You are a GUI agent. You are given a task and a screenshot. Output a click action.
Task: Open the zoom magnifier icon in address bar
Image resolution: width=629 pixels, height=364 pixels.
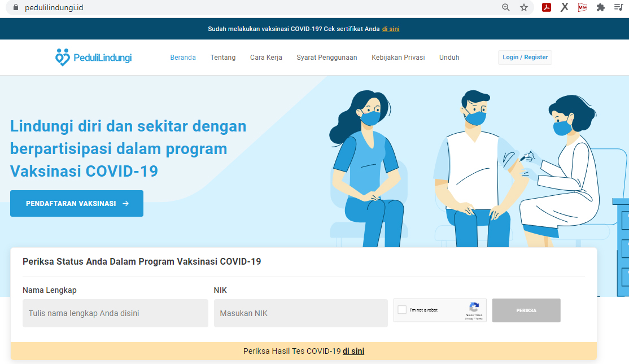click(x=506, y=7)
